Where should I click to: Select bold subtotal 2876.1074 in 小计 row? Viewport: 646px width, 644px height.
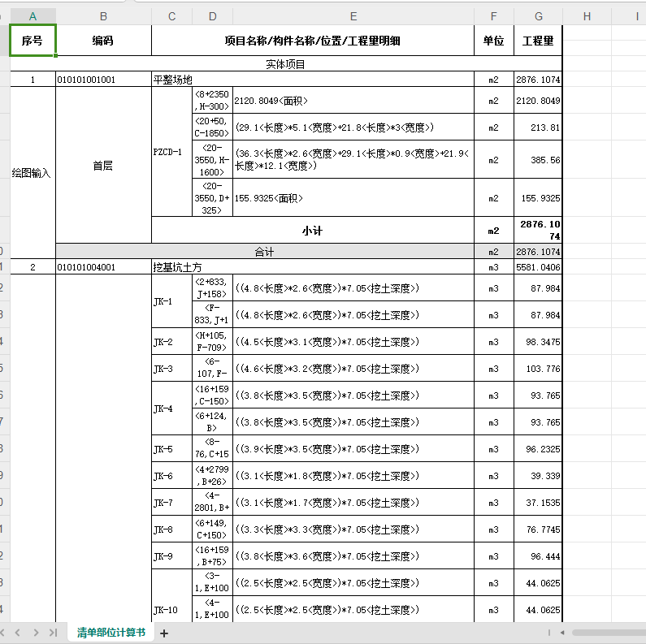538,231
